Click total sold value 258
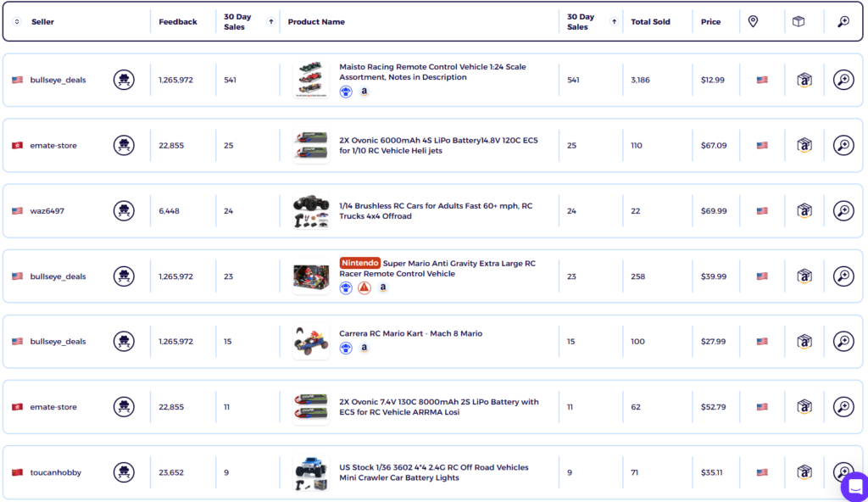Viewport: 868px width, 502px height. click(x=637, y=276)
